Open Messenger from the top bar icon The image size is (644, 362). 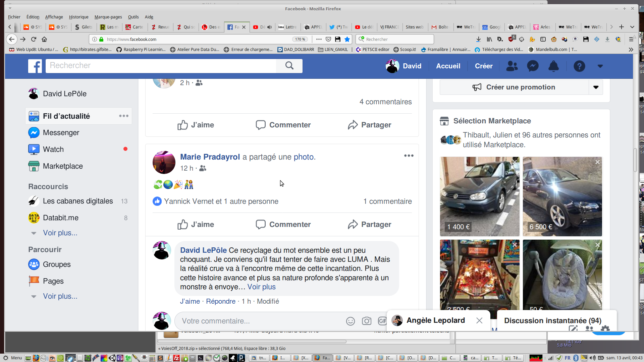click(533, 66)
